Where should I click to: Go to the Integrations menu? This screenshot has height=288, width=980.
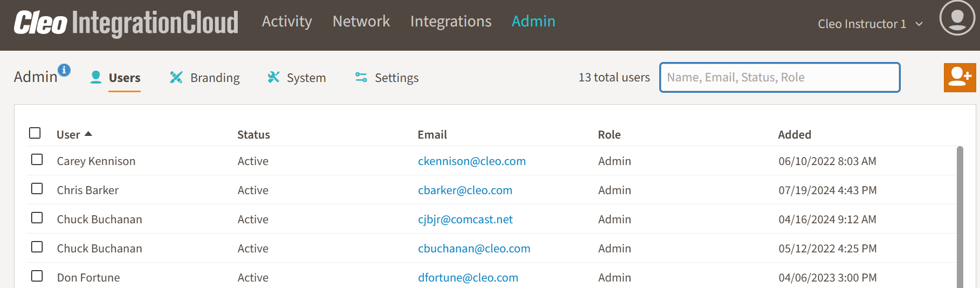point(451,22)
